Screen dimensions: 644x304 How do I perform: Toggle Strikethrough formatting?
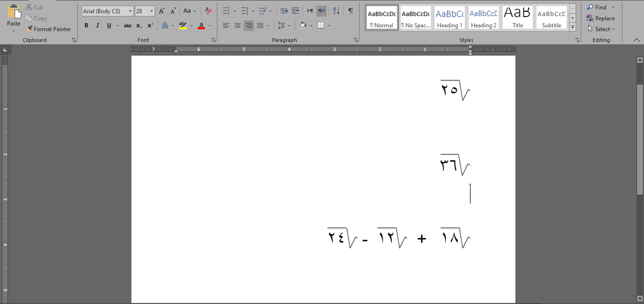(128, 26)
